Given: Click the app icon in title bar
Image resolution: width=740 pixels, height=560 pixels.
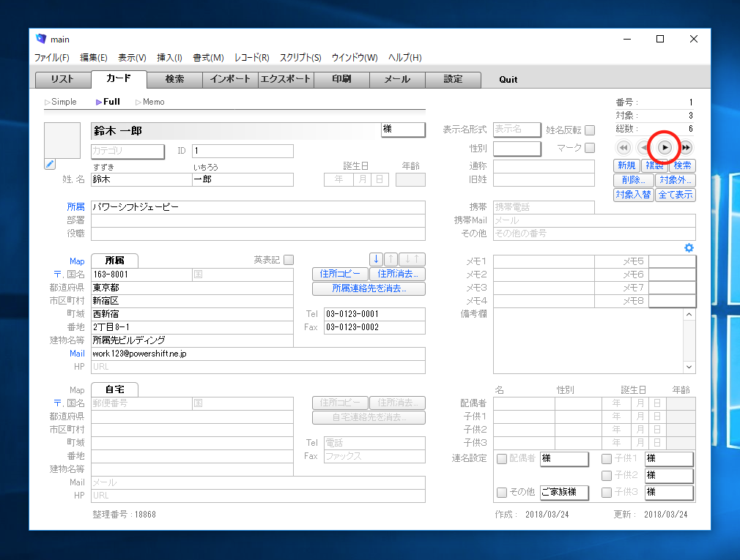Looking at the screenshot, I should click(x=41, y=39).
